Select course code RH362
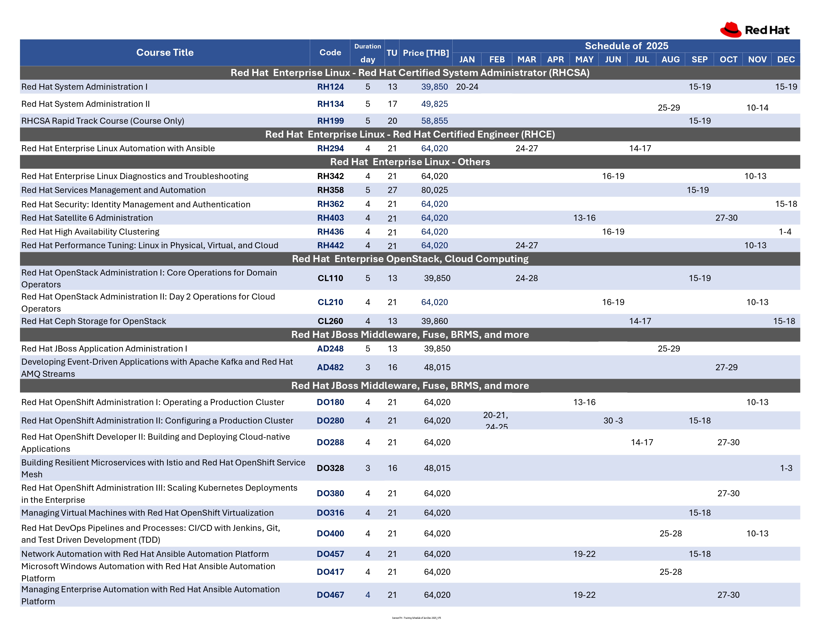Screen dimensions: 834x644 click(330, 204)
